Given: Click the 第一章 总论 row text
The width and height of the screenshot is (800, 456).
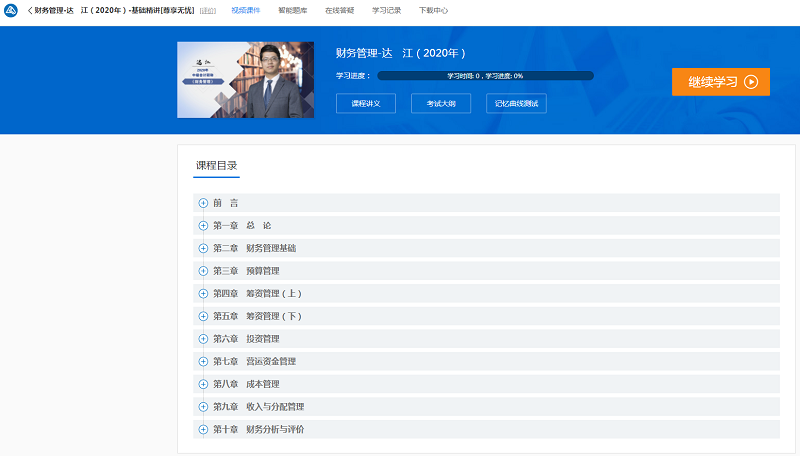Looking at the screenshot, I should [x=242, y=225].
